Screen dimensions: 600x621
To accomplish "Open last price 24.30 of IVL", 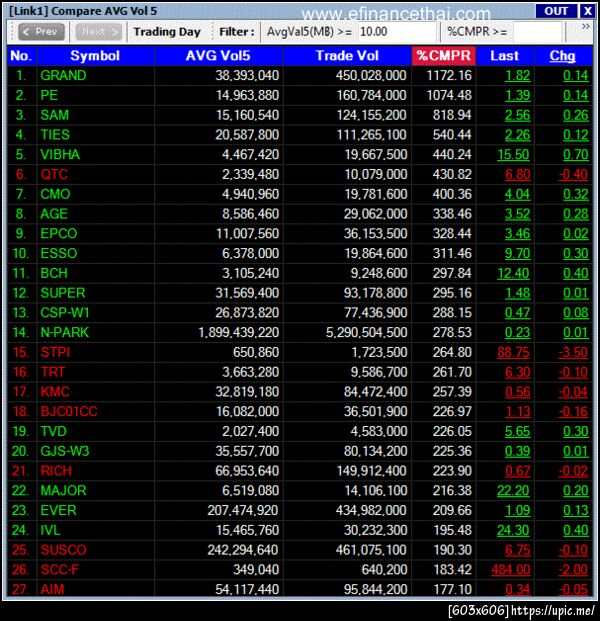I will (x=514, y=530).
